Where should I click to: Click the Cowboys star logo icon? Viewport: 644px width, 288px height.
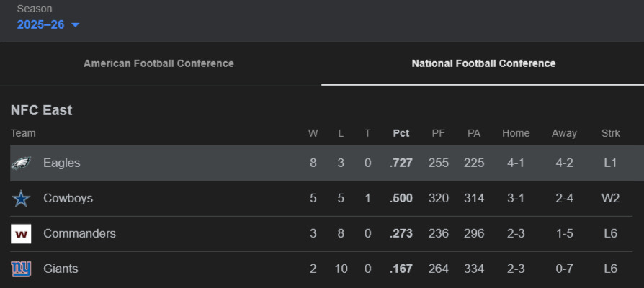coord(21,199)
